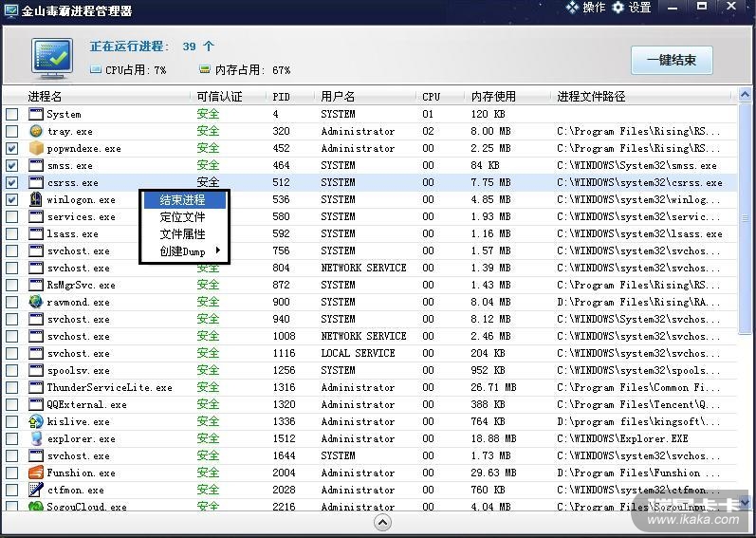This screenshot has height=538, width=756.
Task: Open the 设置 settings menu
Action: 632,8
